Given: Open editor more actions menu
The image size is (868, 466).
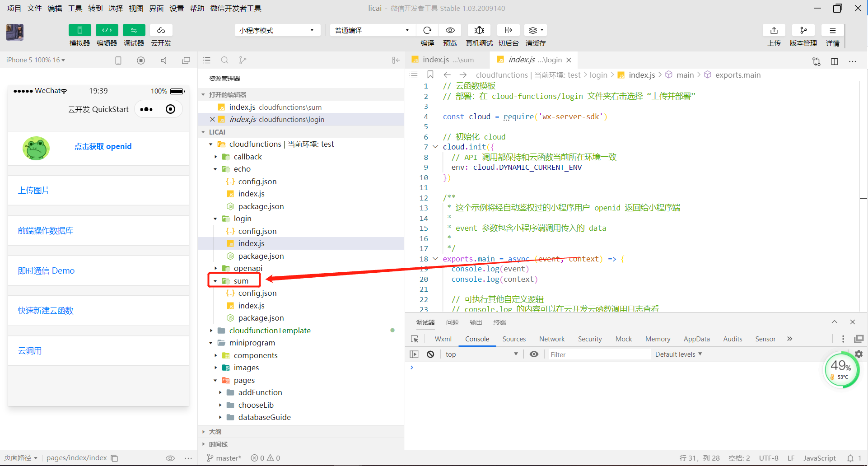Looking at the screenshot, I should point(853,61).
